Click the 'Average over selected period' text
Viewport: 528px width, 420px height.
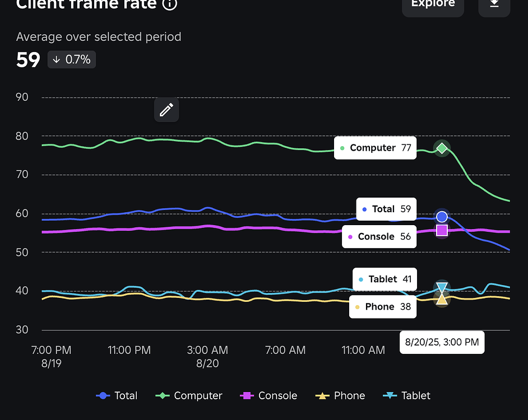(x=99, y=37)
